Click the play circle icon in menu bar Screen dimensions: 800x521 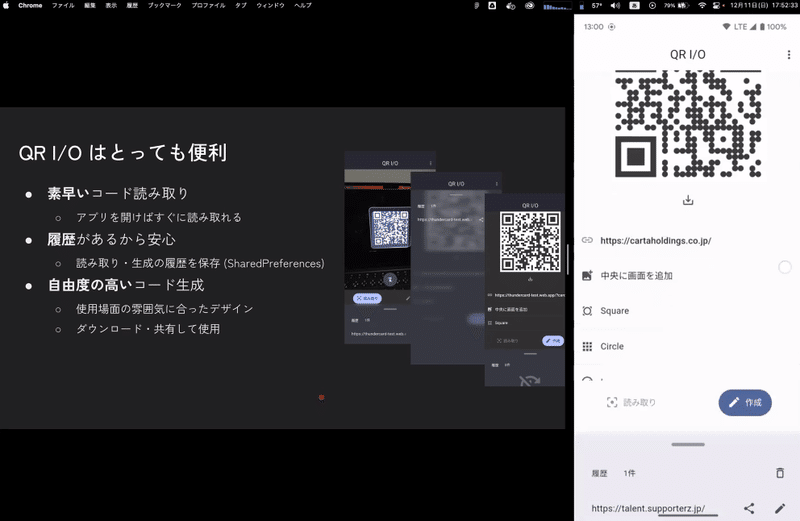(x=652, y=6)
